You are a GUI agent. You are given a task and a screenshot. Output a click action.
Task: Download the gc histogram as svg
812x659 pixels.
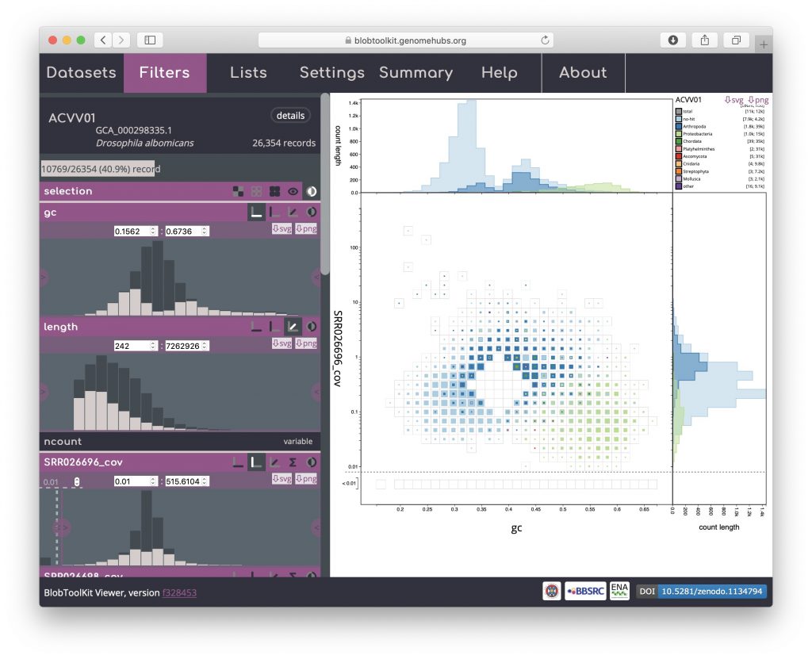[281, 230]
